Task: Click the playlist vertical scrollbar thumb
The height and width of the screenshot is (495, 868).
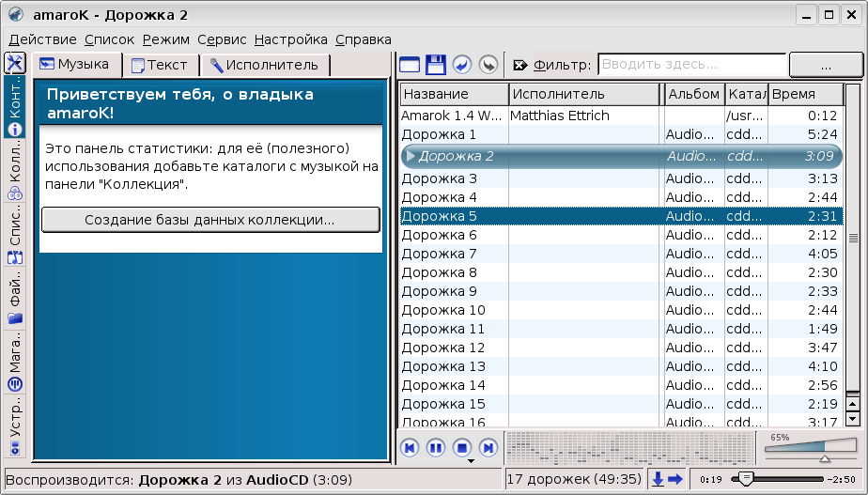Action: pyautogui.click(x=853, y=238)
